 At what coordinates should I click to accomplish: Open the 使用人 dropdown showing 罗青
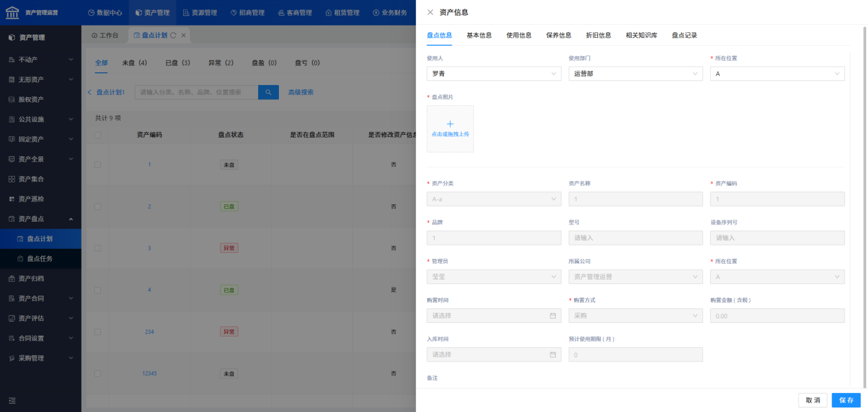pos(494,73)
